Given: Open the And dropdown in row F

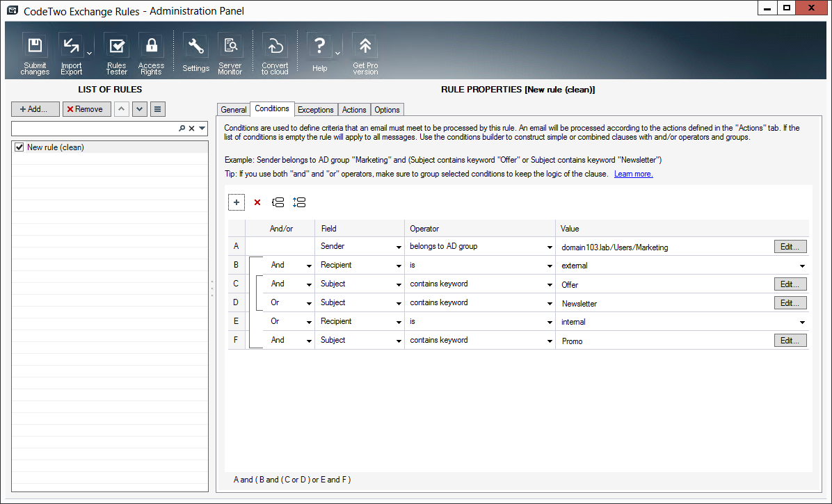Looking at the screenshot, I should point(309,341).
